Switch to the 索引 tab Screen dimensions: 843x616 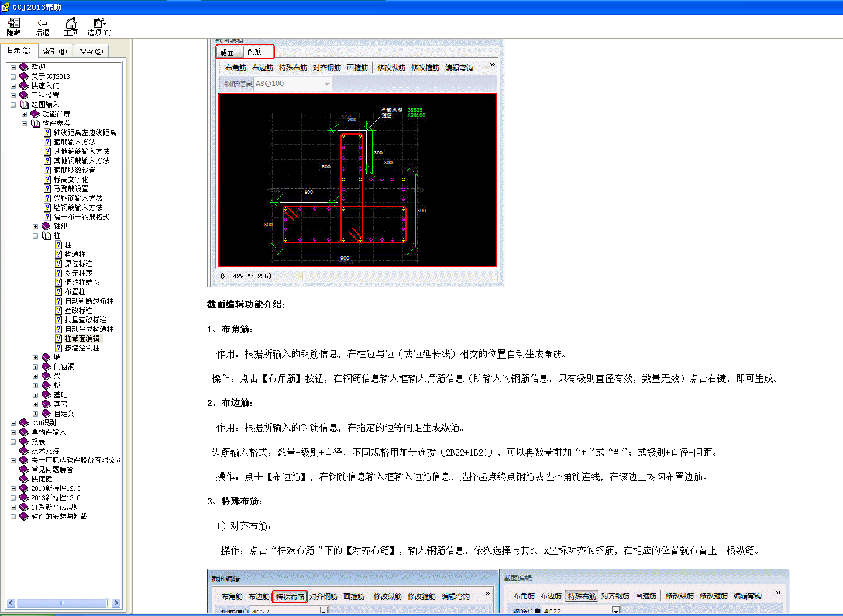tap(55, 51)
